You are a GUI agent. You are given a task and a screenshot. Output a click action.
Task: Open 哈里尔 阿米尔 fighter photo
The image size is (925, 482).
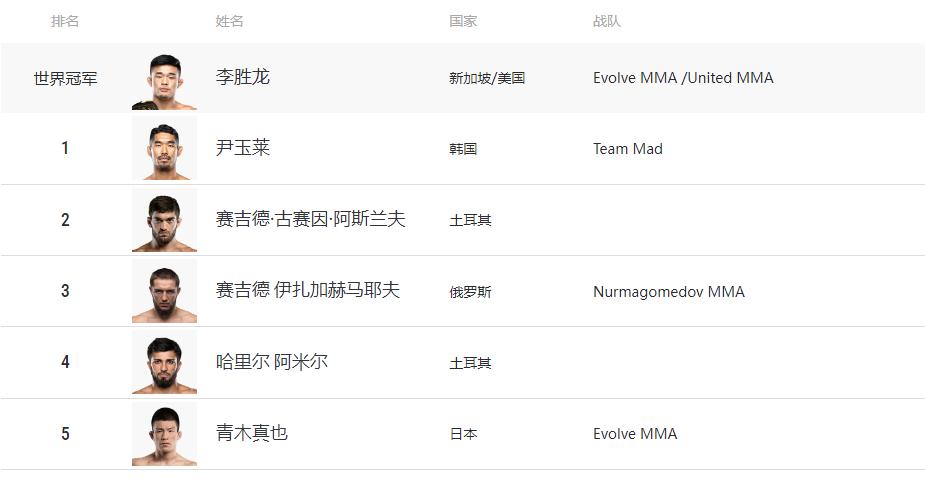[164, 362]
